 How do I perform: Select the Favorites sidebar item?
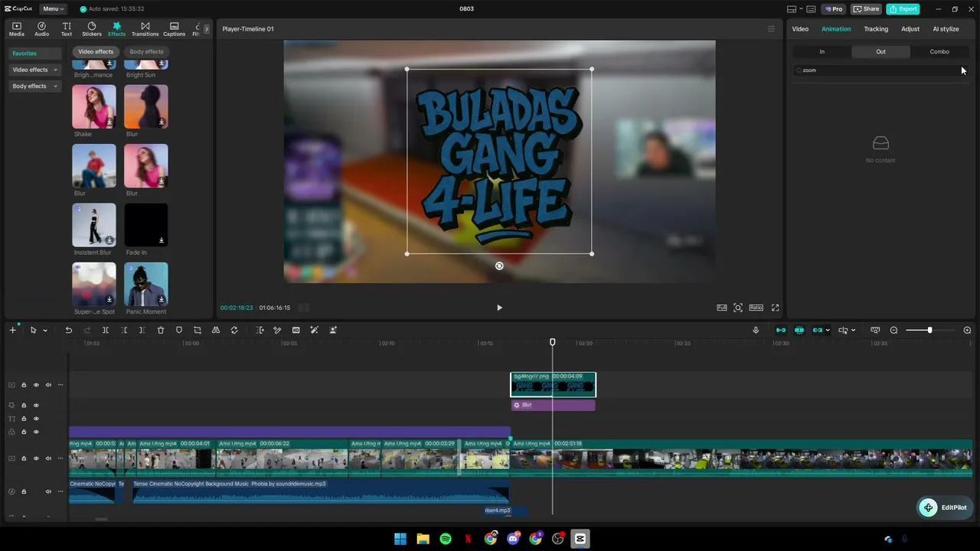click(x=34, y=54)
